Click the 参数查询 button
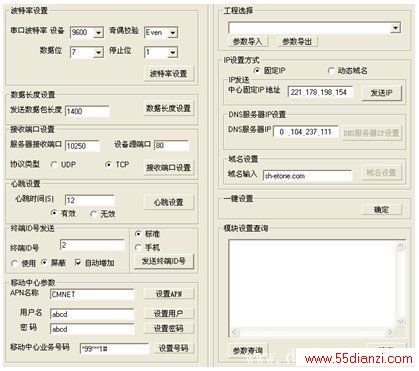 248,351
